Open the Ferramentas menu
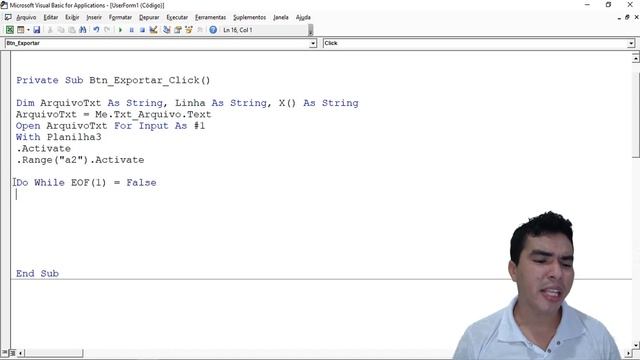Screen dimensions: 640x360 tap(210, 17)
